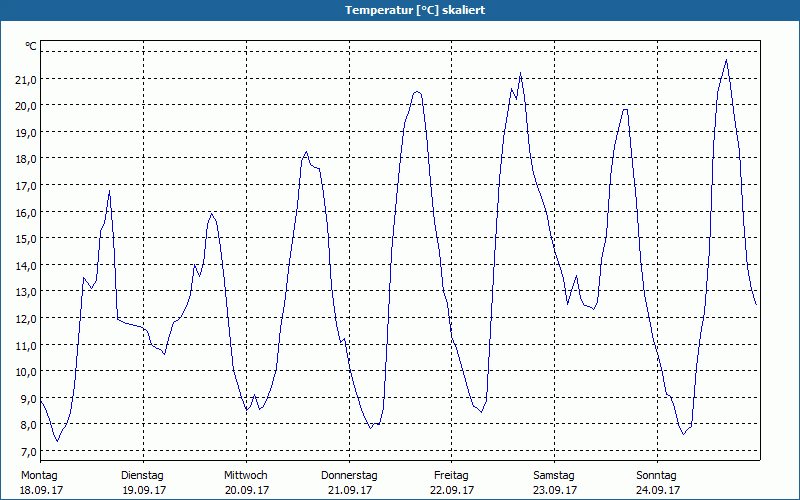Click the Dienstag 19.09.17 date label

point(144,483)
